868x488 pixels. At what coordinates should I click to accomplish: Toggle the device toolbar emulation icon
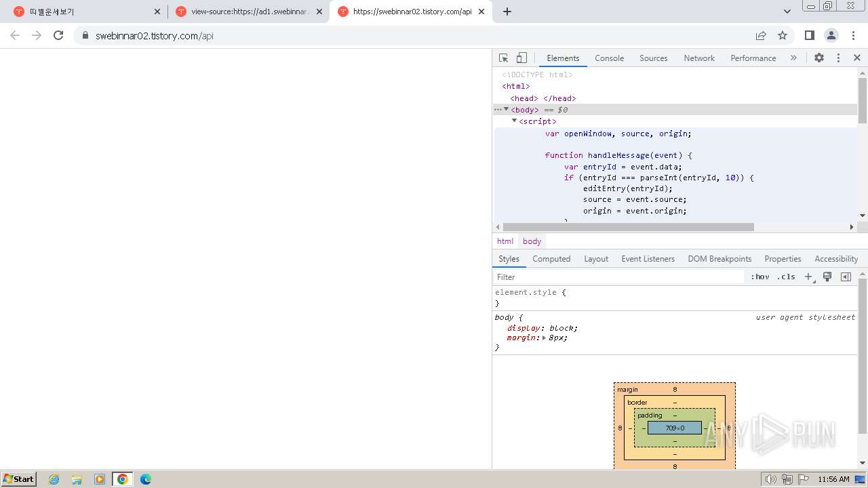[x=521, y=58]
